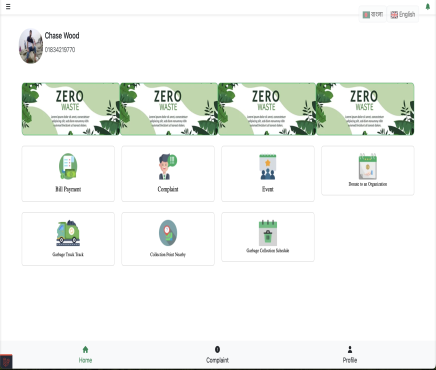This screenshot has height=370, width=436.
Task: Click the Complaint card person icon
Action: pyautogui.click(x=168, y=167)
